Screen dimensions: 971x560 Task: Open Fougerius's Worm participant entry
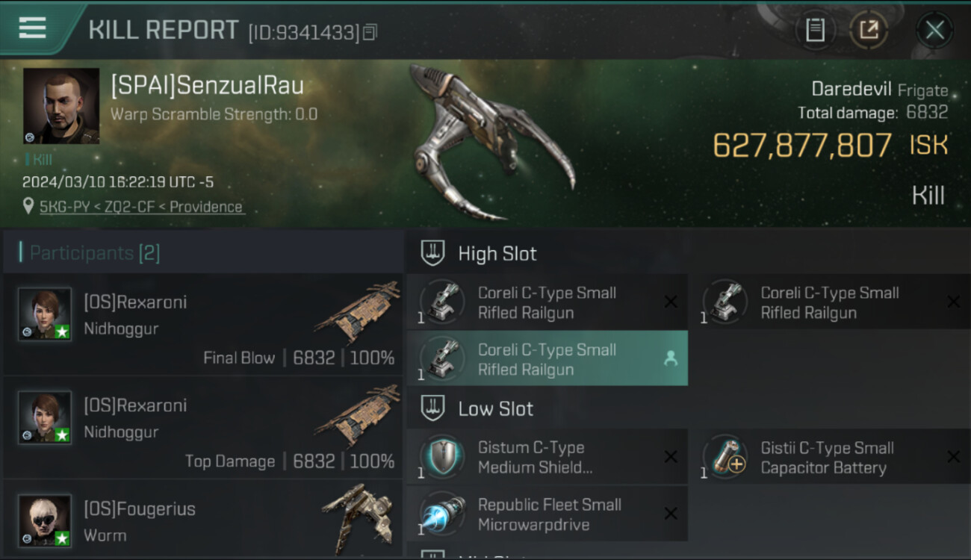202,520
